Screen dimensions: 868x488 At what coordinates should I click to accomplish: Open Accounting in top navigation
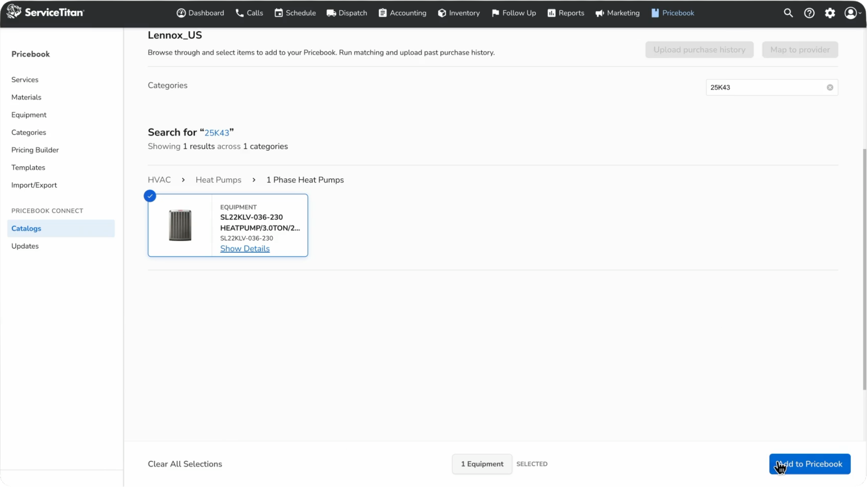click(402, 13)
